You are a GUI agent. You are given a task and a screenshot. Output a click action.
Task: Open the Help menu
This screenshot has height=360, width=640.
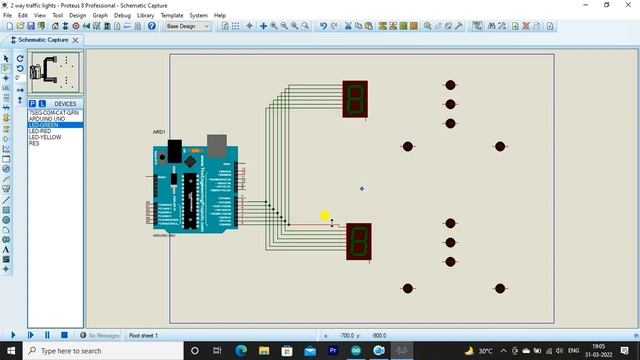coord(220,16)
